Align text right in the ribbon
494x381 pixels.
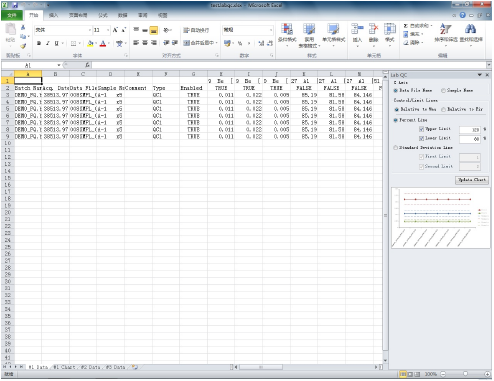[x=154, y=43]
